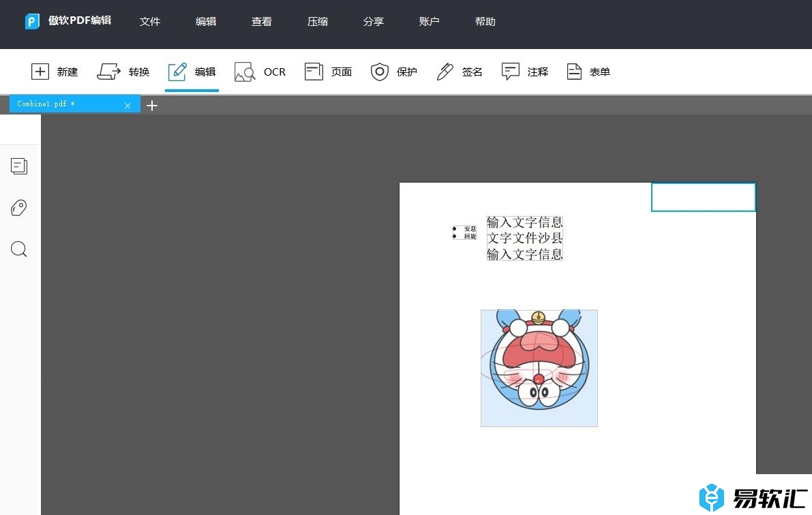The image size is (812, 515).
Task: Click the 傲软PDF编辑 app logo icon
Action: pos(32,21)
